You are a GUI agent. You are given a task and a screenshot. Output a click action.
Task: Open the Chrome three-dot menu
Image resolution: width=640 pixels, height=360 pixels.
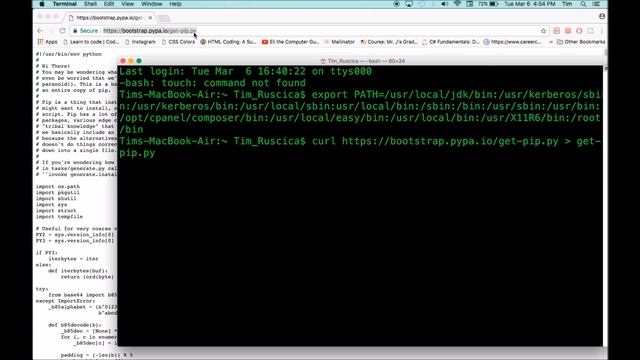tap(602, 31)
